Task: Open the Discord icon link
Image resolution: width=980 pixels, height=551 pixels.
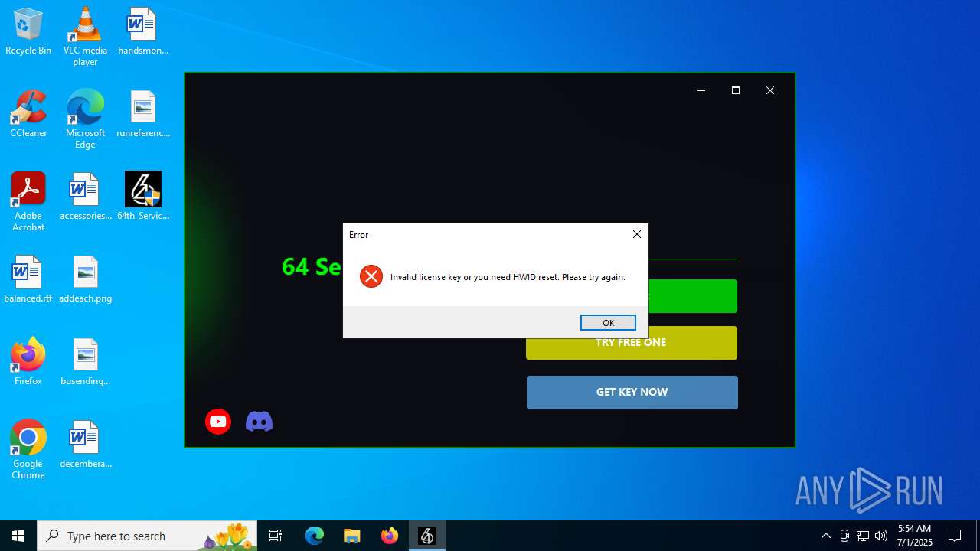Action: (x=259, y=422)
